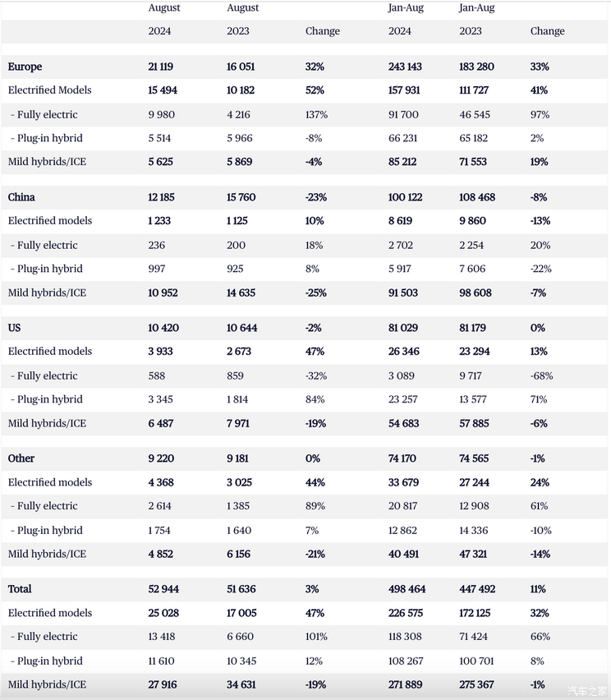Click the value 74 170 in Other row
Screen dimensions: 611x700
tap(404, 458)
